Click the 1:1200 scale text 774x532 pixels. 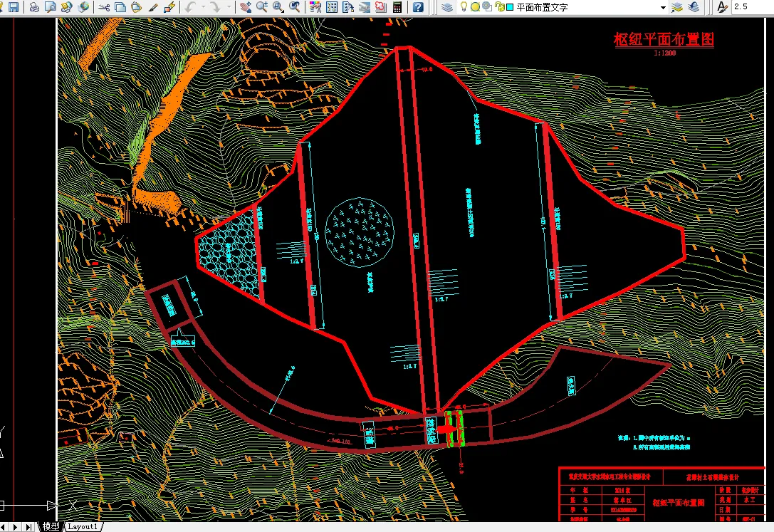coord(664,53)
